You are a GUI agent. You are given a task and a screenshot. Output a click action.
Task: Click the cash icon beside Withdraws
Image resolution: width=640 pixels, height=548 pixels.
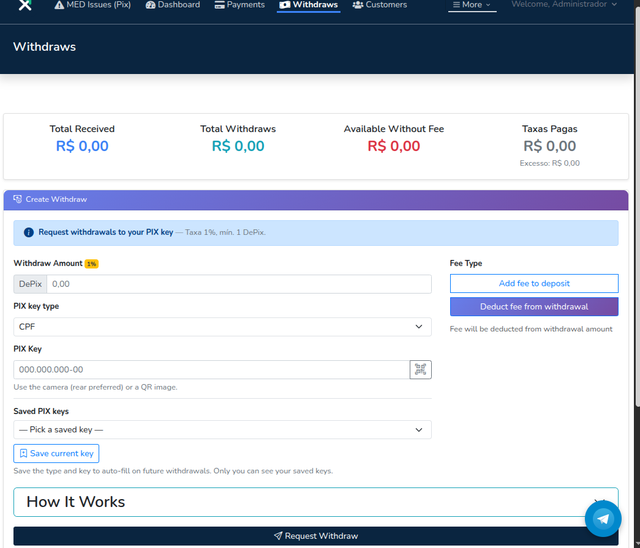(284, 5)
